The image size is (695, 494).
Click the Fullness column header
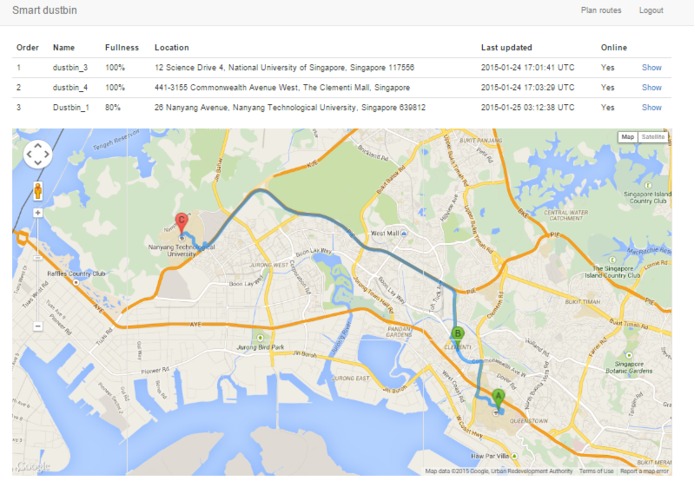[122, 47]
